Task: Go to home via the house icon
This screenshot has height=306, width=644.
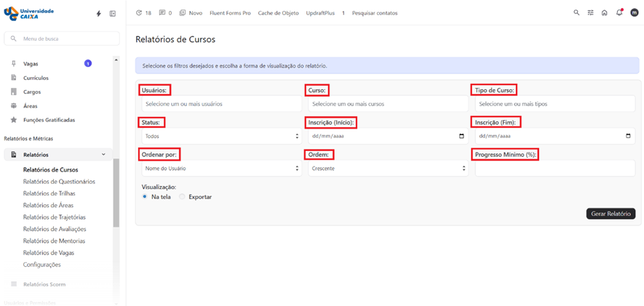Action: click(x=604, y=13)
